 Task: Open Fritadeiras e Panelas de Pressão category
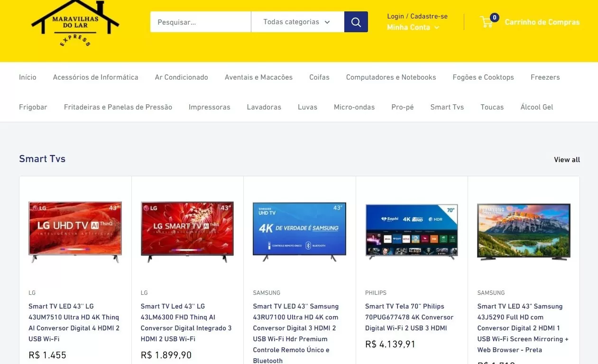pos(118,107)
